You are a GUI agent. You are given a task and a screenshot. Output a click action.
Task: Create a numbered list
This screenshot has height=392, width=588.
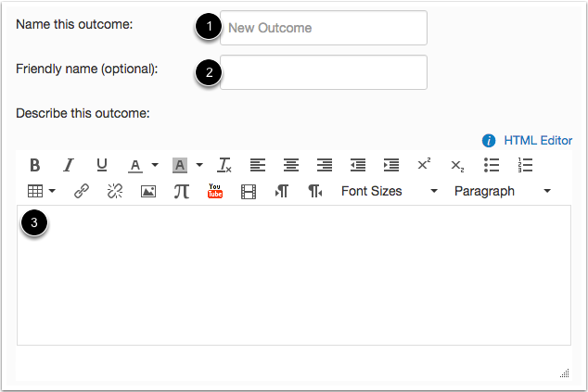[x=525, y=165]
